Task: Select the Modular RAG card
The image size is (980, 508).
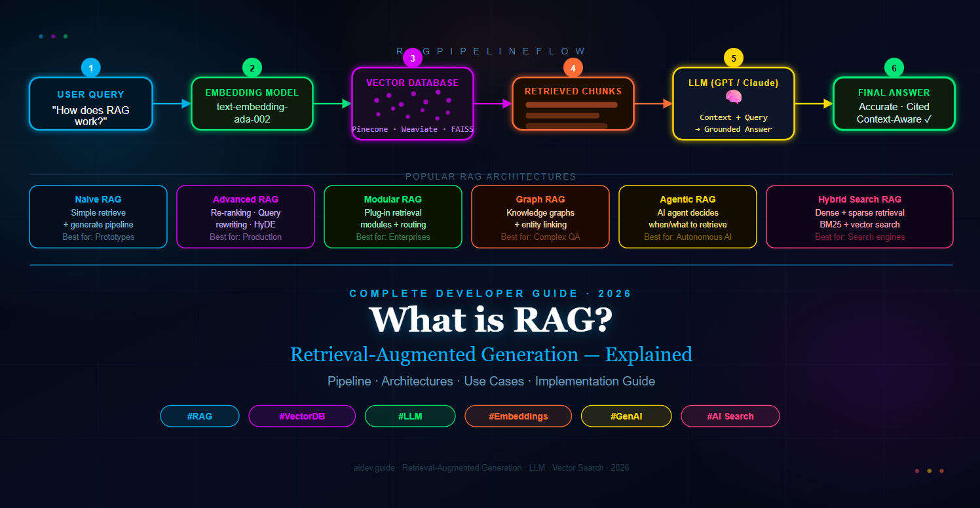Action: (392, 217)
